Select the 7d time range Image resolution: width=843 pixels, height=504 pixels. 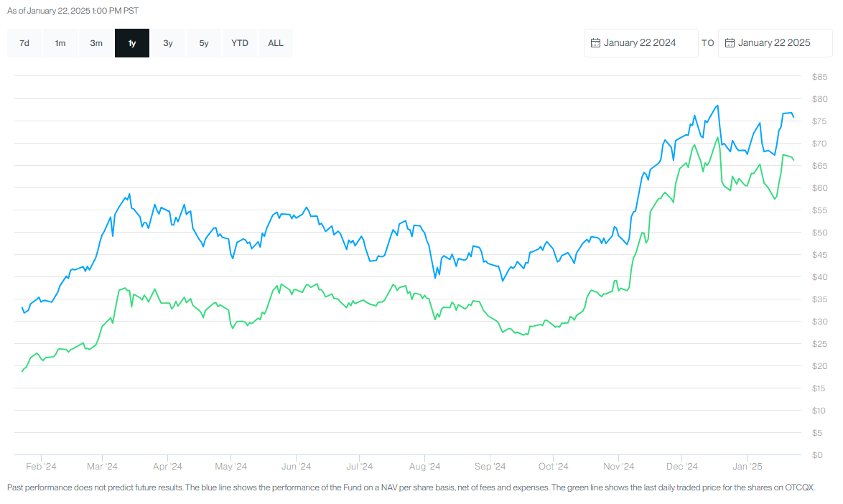click(x=24, y=42)
